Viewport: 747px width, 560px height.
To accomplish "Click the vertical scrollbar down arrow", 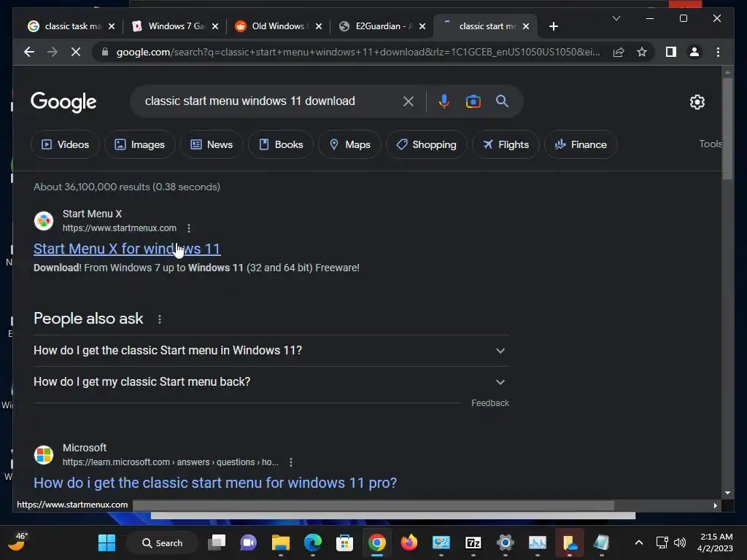I will (x=727, y=493).
